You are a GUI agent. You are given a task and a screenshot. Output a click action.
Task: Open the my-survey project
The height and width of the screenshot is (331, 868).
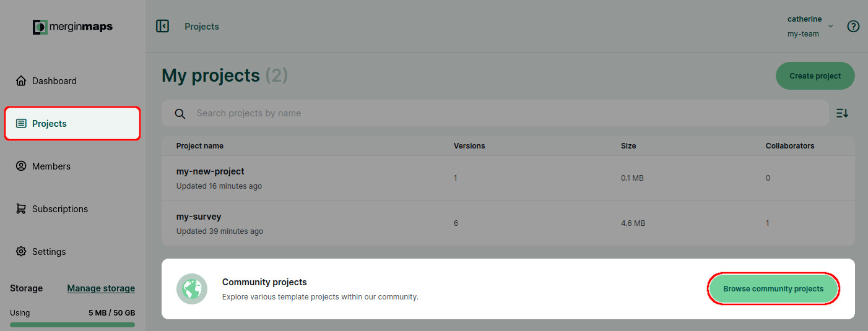(199, 217)
